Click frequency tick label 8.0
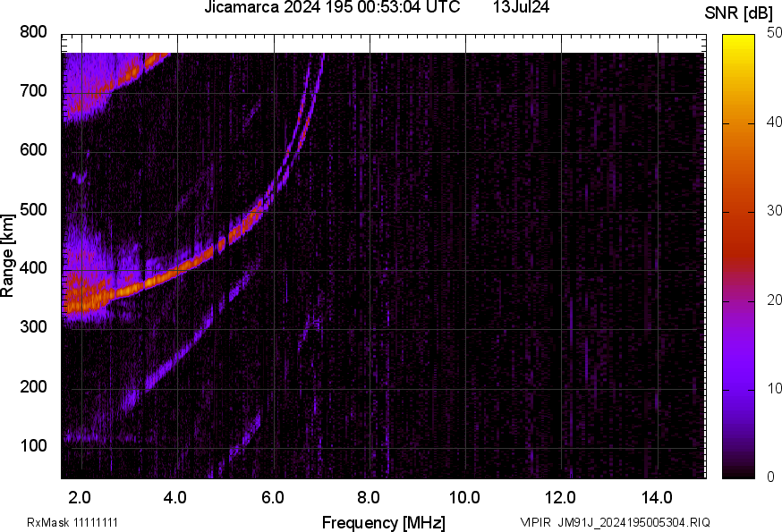Screen dimensions: 782x532 pos(368,498)
